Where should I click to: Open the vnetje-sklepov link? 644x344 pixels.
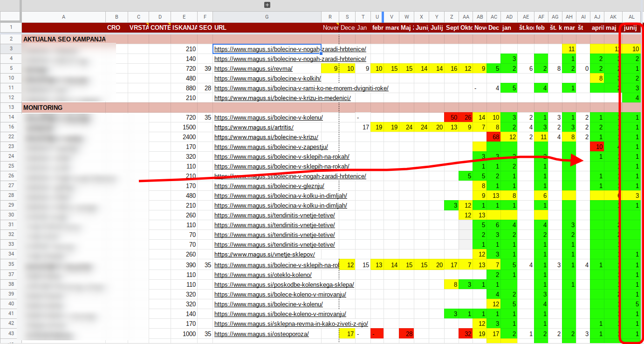point(264,254)
